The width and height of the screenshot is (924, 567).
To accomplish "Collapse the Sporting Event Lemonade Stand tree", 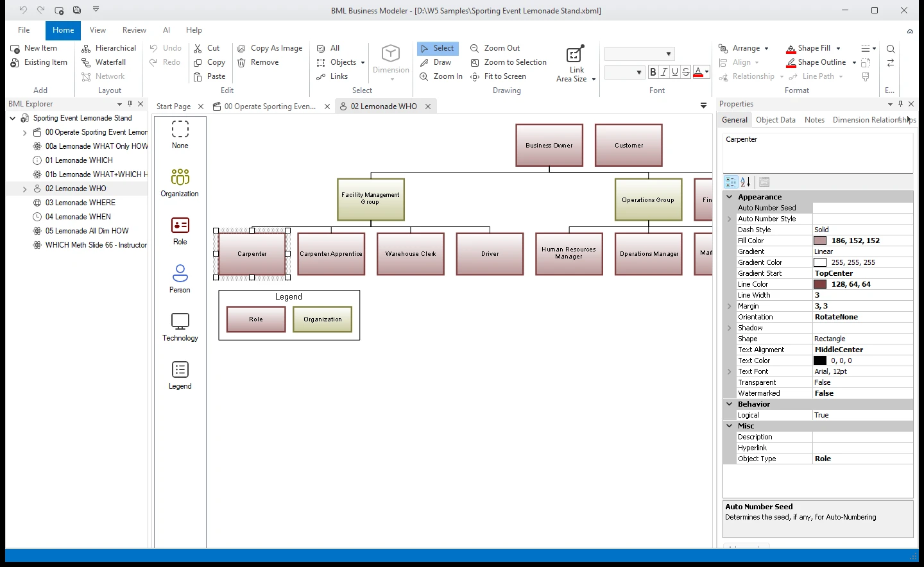I will click(x=13, y=118).
